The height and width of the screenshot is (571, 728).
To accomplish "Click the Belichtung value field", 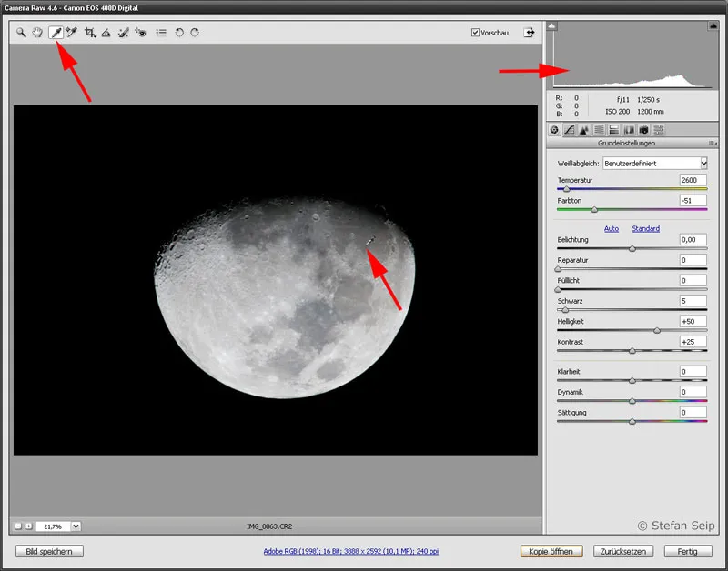I will tap(693, 239).
